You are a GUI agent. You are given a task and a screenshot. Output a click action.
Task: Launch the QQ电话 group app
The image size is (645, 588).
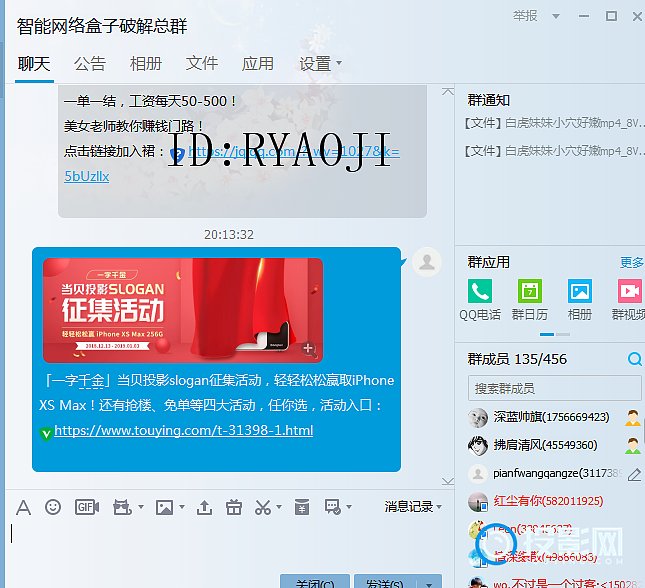tap(480, 291)
